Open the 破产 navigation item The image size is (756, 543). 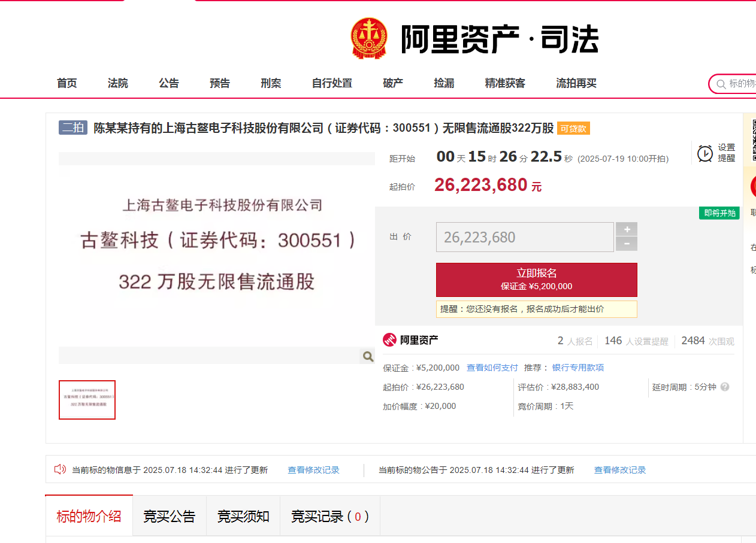point(393,83)
